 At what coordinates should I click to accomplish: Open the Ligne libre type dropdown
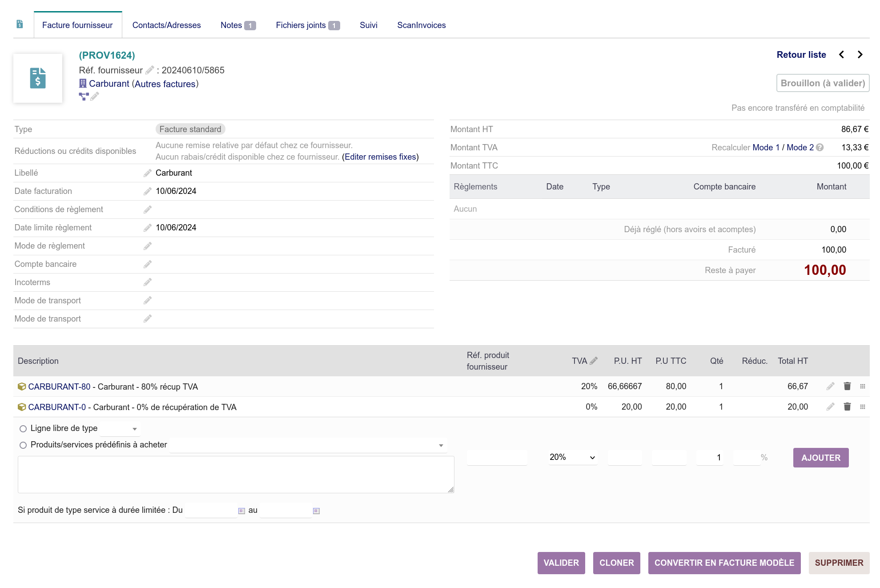[120, 429]
